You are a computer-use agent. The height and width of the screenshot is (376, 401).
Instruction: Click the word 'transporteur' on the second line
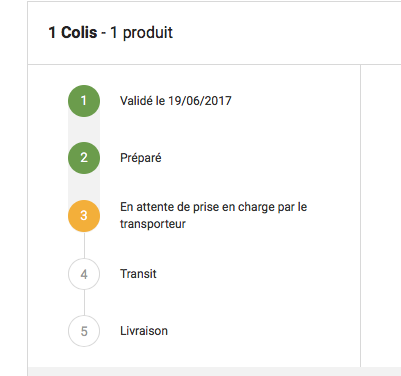153,224
